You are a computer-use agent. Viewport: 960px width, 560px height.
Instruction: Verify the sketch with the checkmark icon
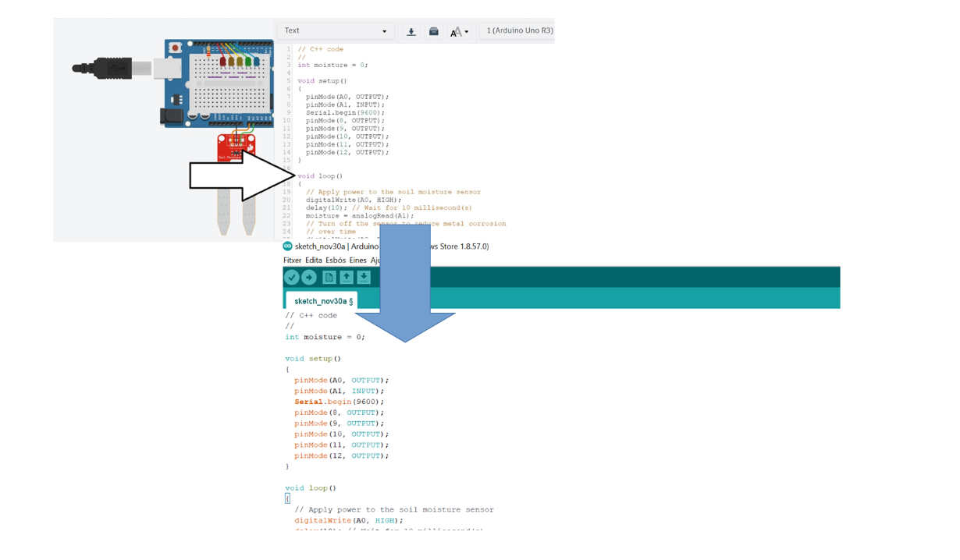tap(292, 277)
